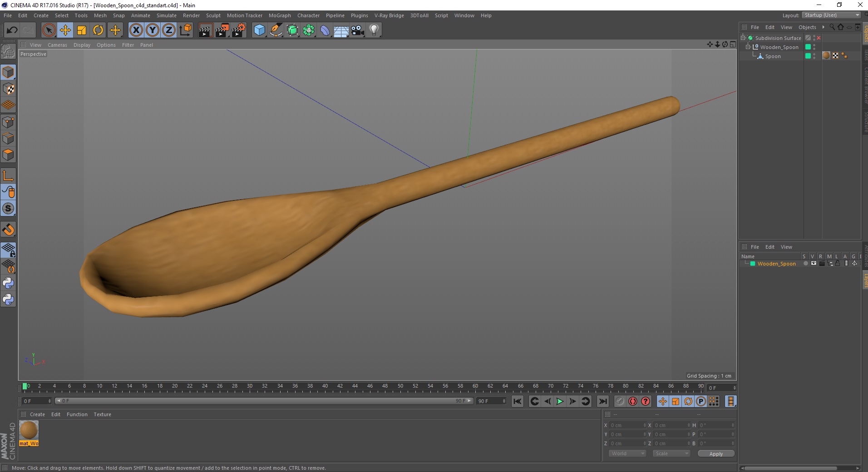This screenshot has width=868, height=472.
Task: Render active view clapperboard icon
Action: [x=205, y=30]
